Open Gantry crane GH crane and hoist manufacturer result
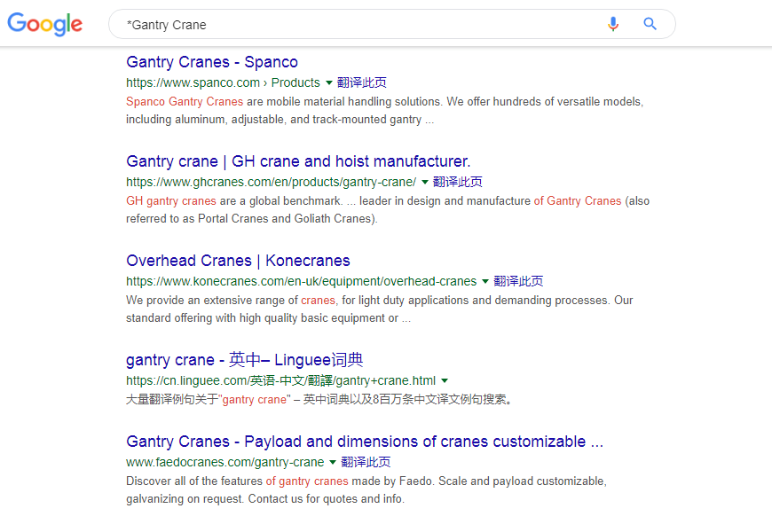 click(x=298, y=161)
